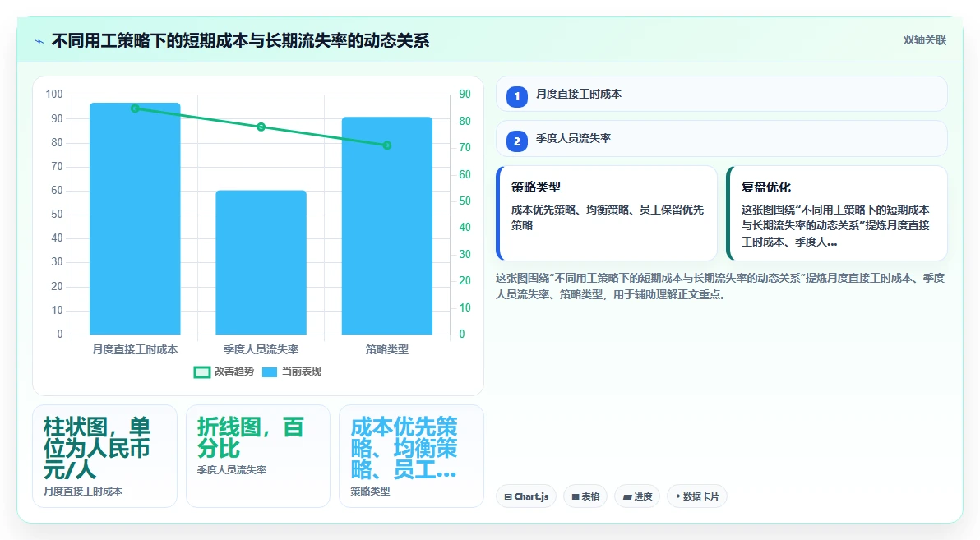Click the 双轴关联 label in the header
Image resolution: width=980 pixels, height=540 pixels.
coord(924,40)
